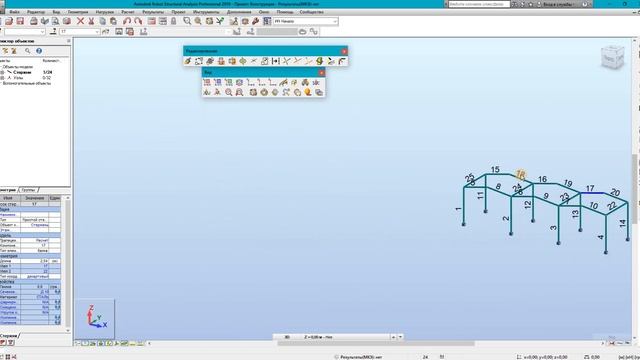The image size is (640, 360).
Task: Click last icon in Редактирование toolbar
Action: click(x=342, y=61)
